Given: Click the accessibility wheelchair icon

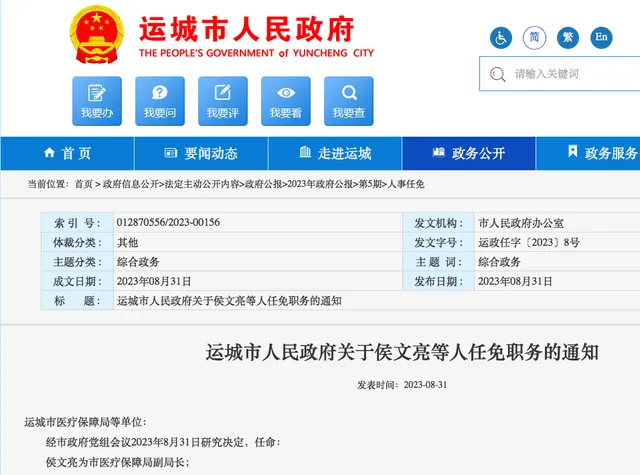Looking at the screenshot, I should pyautogui.click(x=501, y=38).
